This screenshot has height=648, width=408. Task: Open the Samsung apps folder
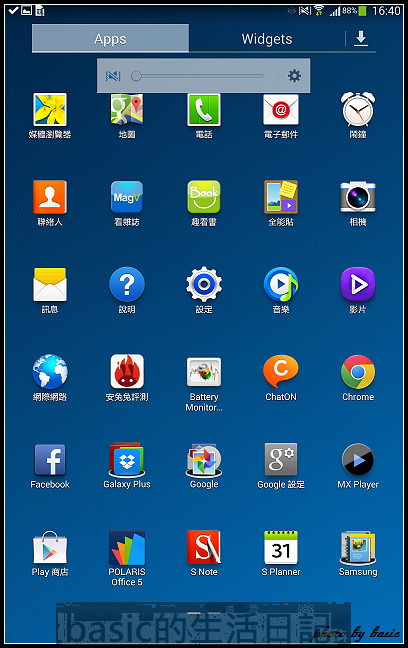click(x=358, y=547)
